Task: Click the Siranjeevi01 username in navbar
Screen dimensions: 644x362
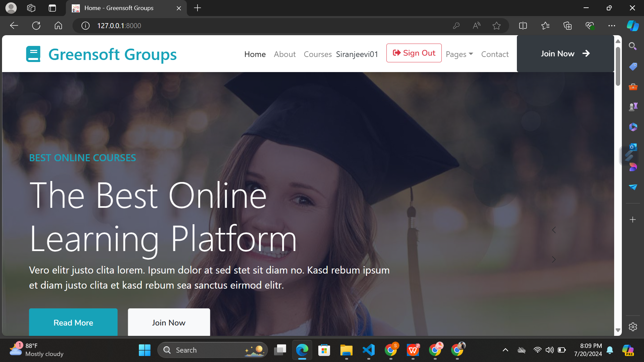Action: [357, 54]
